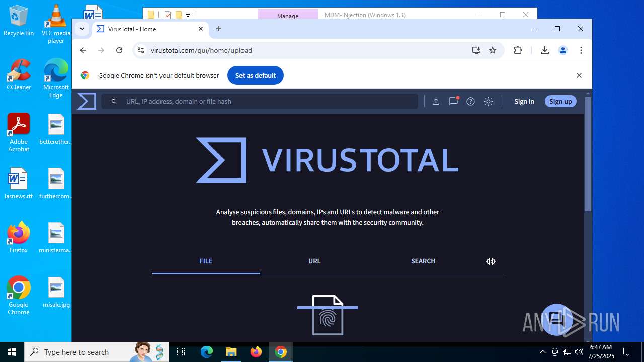Screen dimensions: 644x362
Task: Click the fingerprint file upload icon
Action: click(x=328, y=315)
